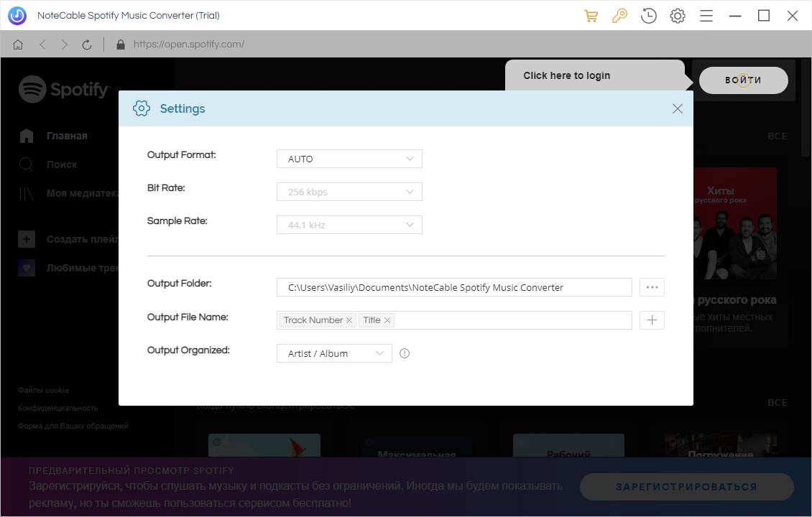
Task: Click the Output Folder path field
Action: tap(454, 287)
